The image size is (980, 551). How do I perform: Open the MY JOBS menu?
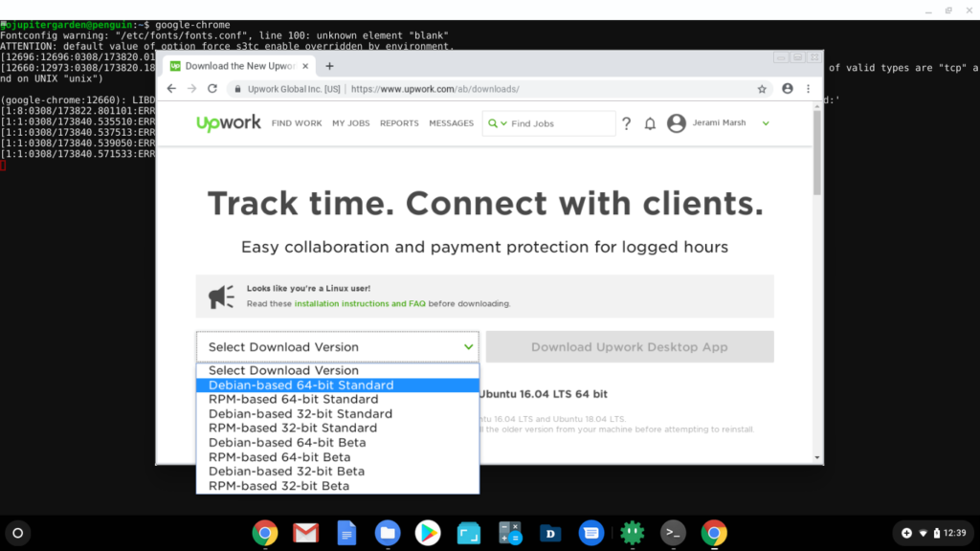350,123
